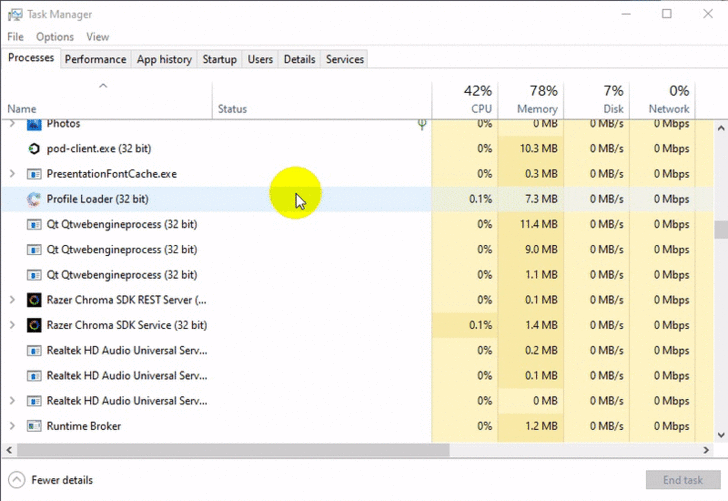The height and width of the screenshot is (501, 728).
Task: Click the vertical scrollbar thumb
Action: [x=721, y=230]
